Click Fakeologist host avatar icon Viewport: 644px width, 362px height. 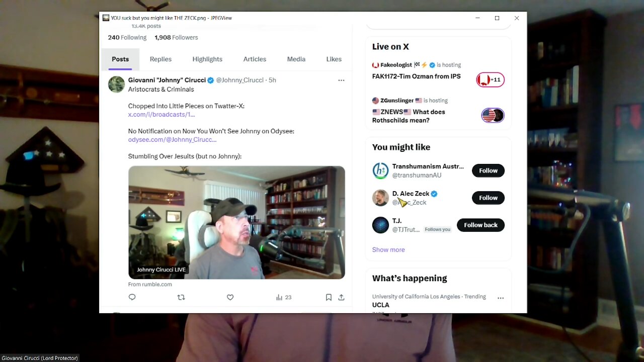coord(375,65)
